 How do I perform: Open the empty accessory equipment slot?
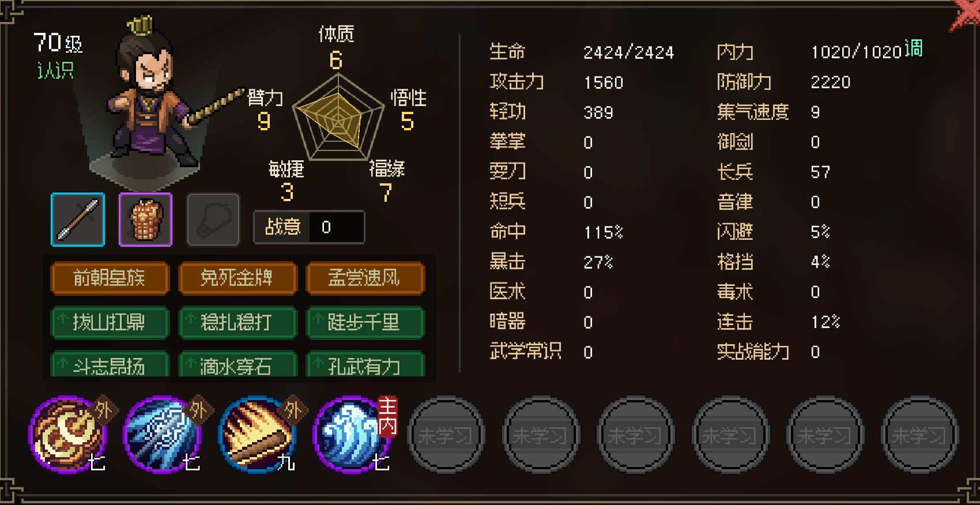point(213,220)
